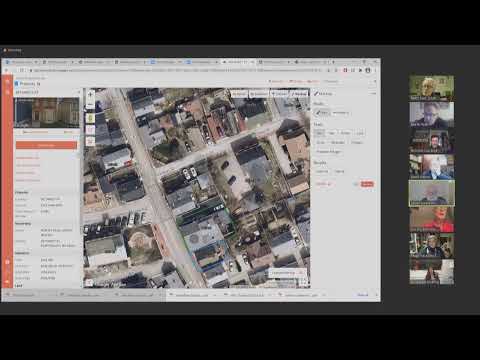Switch to the currently highlighted browser tab's neighbor on the right
The width and height of the screenshot is (480, 360).
tap(273, 62)
